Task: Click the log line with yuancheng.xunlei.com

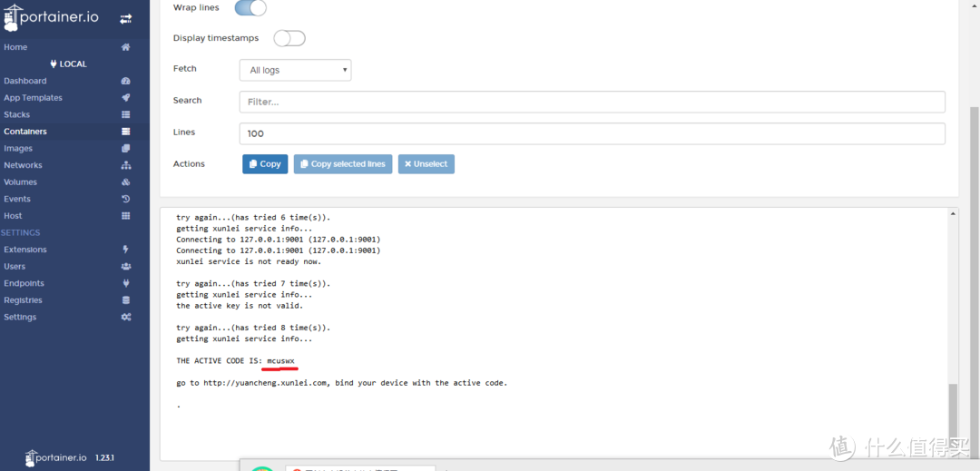Action: [342, 383]
